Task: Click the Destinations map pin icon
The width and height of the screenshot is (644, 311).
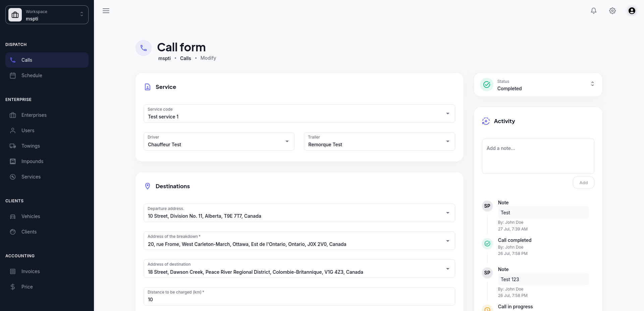Action: click(x=148, y=186)
